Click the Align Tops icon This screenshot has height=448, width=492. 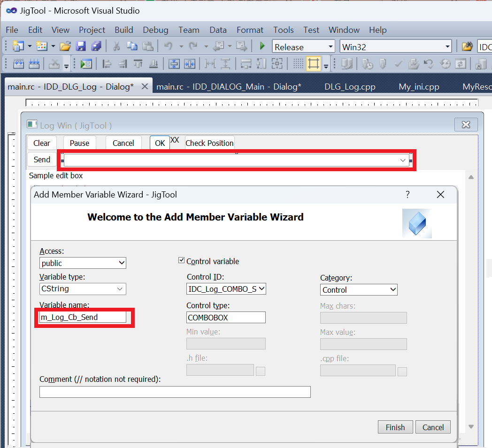pos(138,64)
